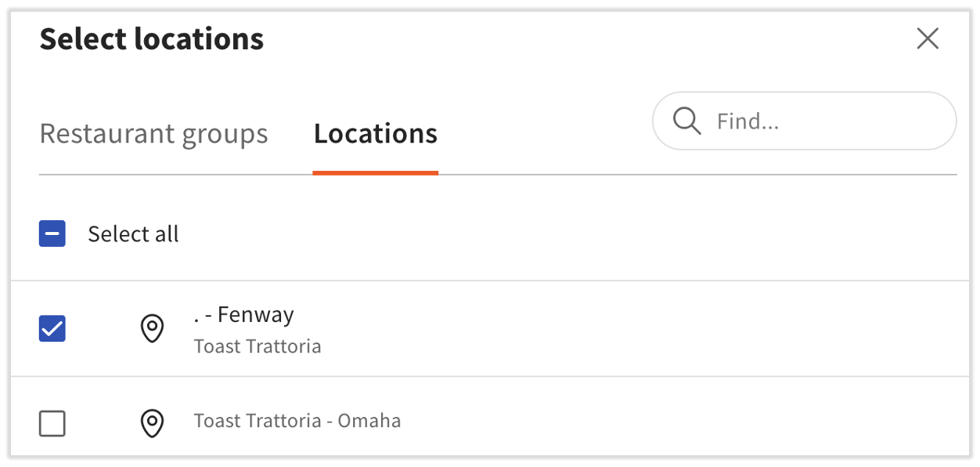This screenshot has width=980, height=467.
Task: Check the Toast Trattoria - Omaha checkbox
Action: 52,424
